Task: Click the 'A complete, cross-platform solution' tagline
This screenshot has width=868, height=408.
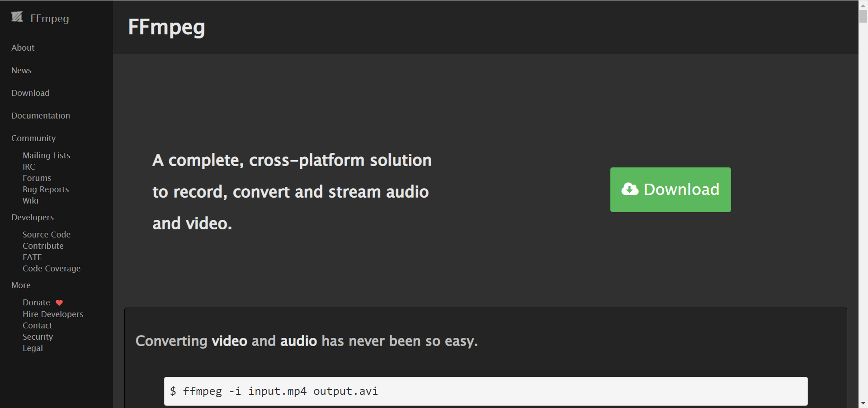Action: click(292, 192)
